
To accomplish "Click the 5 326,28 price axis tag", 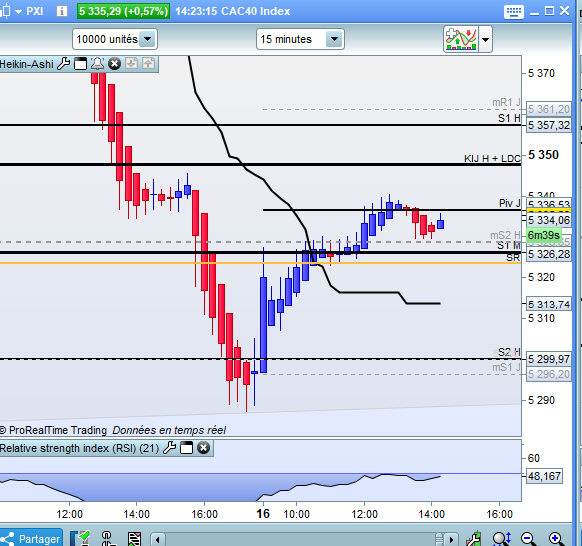I will tap(549, 254).
